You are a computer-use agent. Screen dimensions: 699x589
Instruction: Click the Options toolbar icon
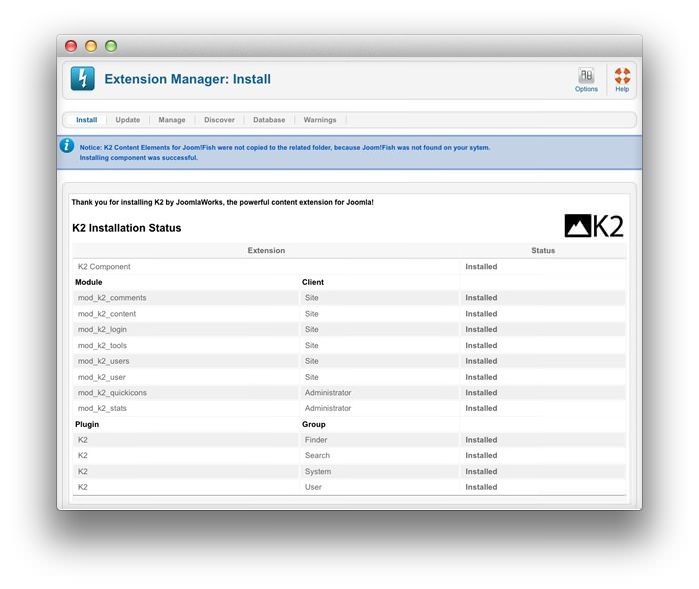586,76
